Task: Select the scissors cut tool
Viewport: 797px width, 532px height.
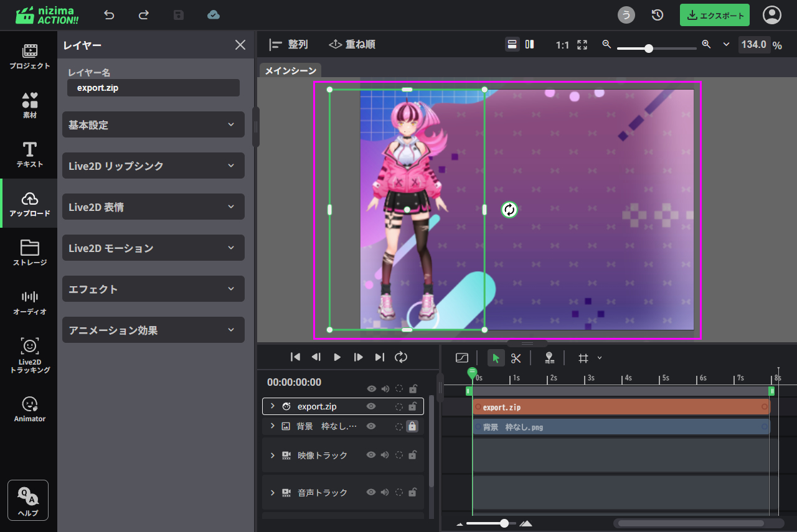Action: (x=516, y=358)
